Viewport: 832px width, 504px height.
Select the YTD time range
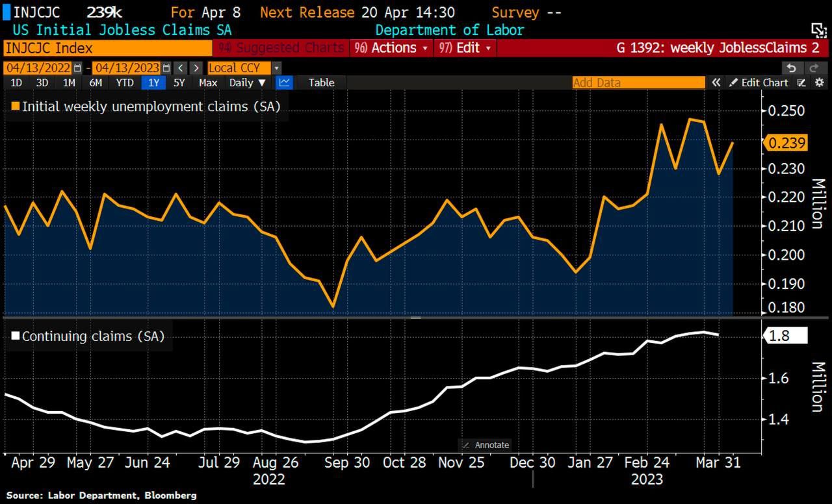125,82
